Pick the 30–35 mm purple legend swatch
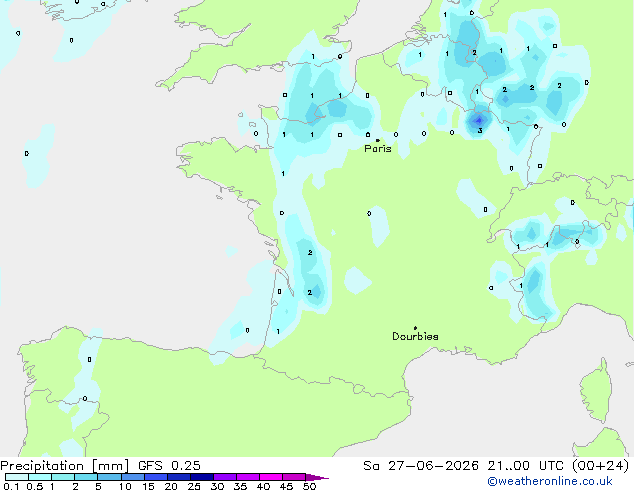 point(224,477)
